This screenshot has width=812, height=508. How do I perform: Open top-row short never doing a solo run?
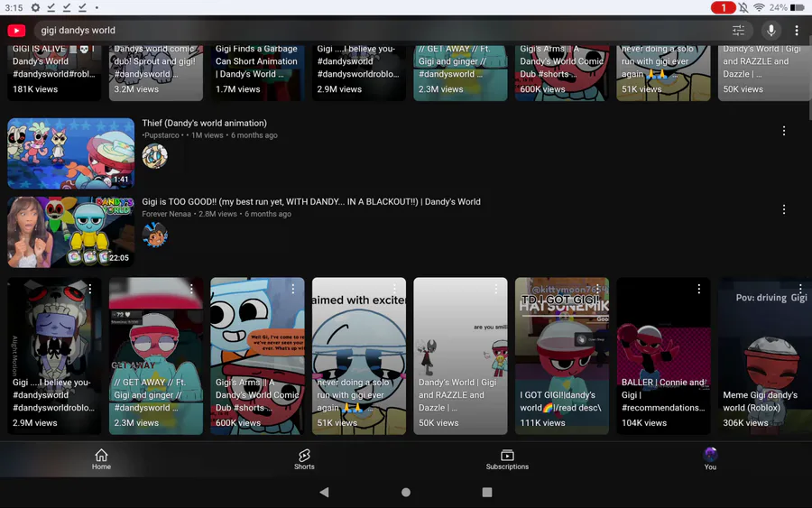coord(663,72)
